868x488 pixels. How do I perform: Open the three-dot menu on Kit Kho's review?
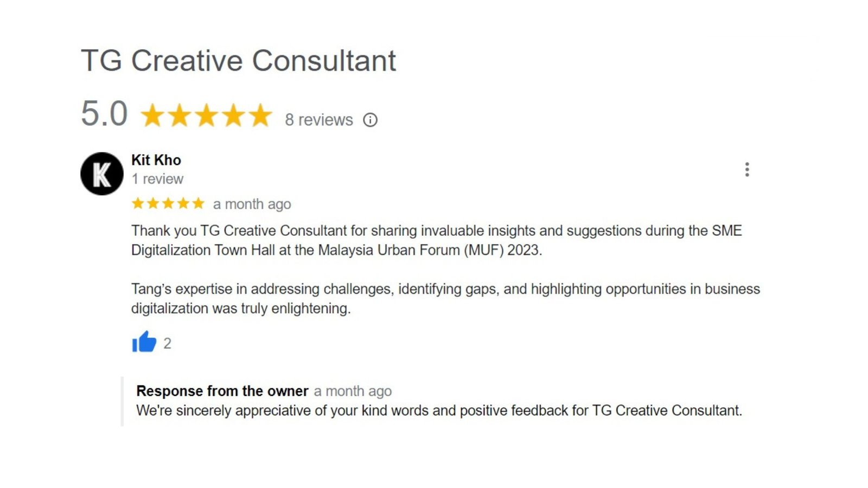[747, 170]
